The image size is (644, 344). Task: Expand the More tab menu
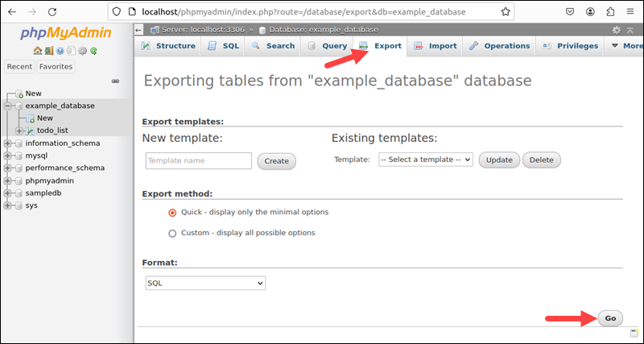click(626, 46)
